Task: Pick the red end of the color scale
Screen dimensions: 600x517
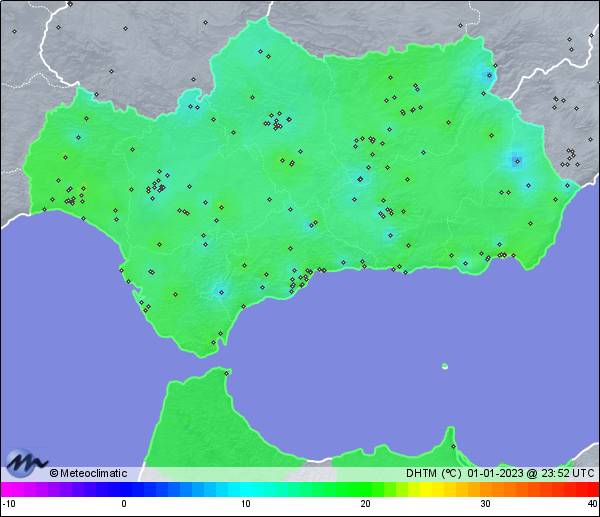Action: [592, 489]
